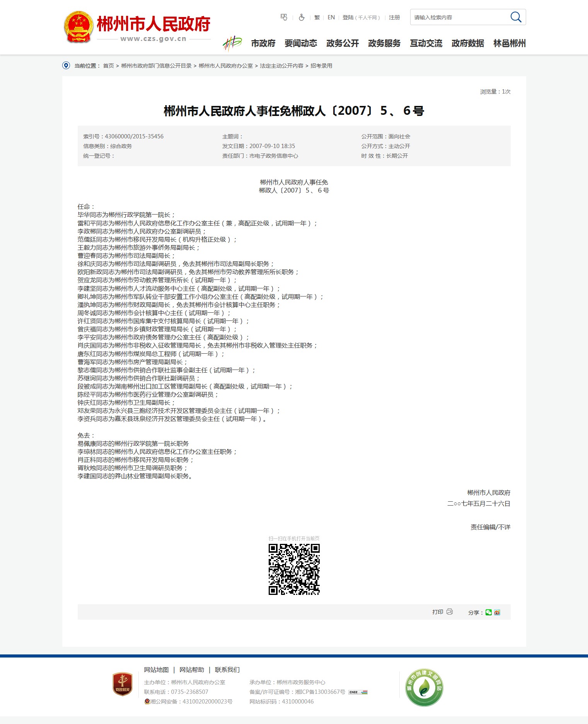Open the 网站地图 footer link
Screen dimensions: 588x724
click(156, 669)
